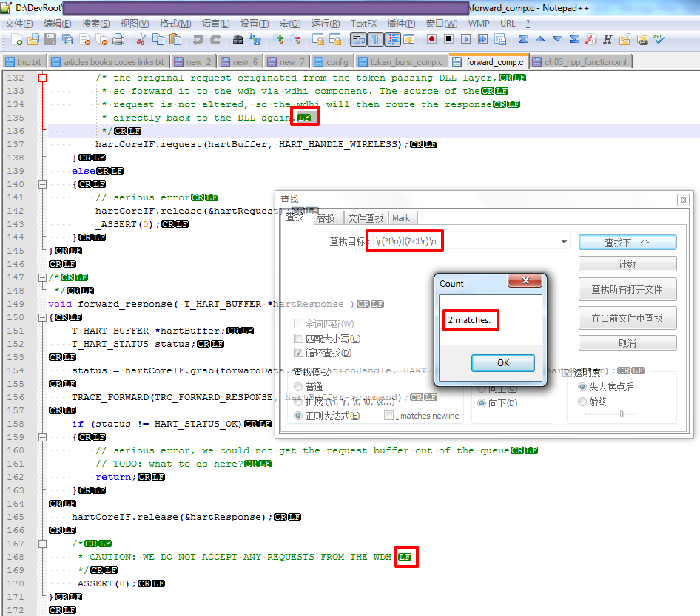Click the 查找所有打开文件 button
700x616 pixels.
click(627, 289)
